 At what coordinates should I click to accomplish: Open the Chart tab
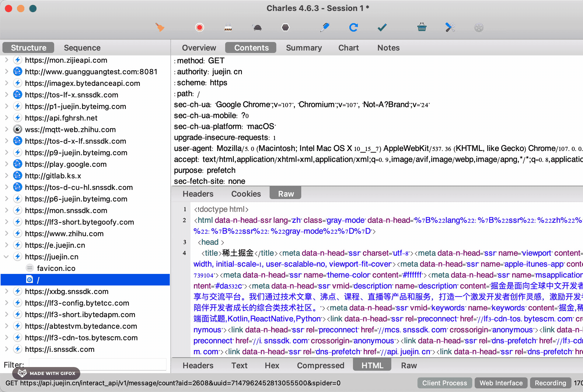[348, 47]
